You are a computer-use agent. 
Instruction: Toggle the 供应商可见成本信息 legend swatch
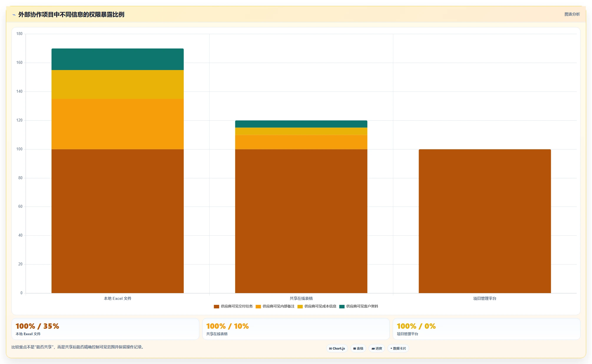pos(300,307)
